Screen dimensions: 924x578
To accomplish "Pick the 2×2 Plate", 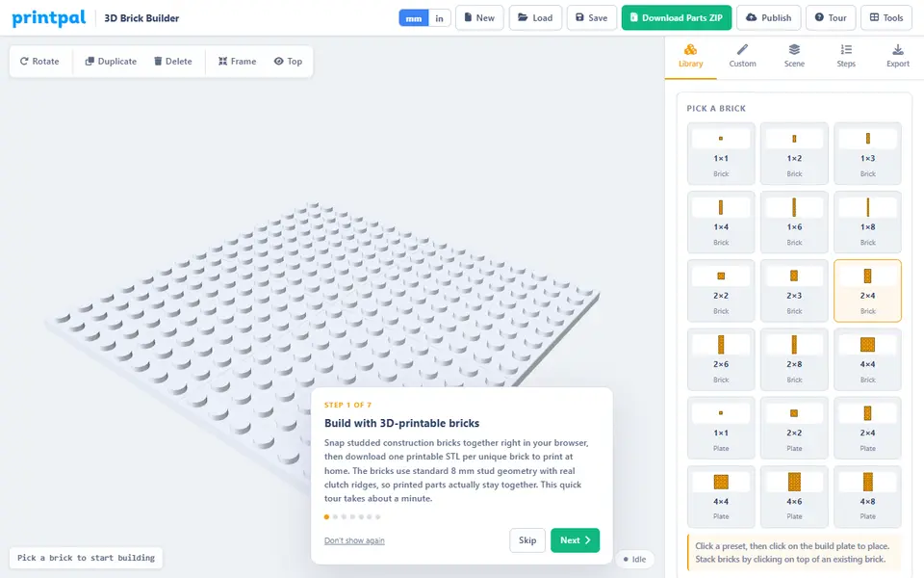I will (x=794, y=428).
